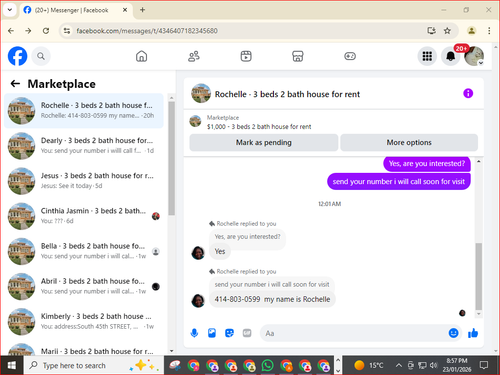Choose a GIF icon in composer

[x=247, y=333]
